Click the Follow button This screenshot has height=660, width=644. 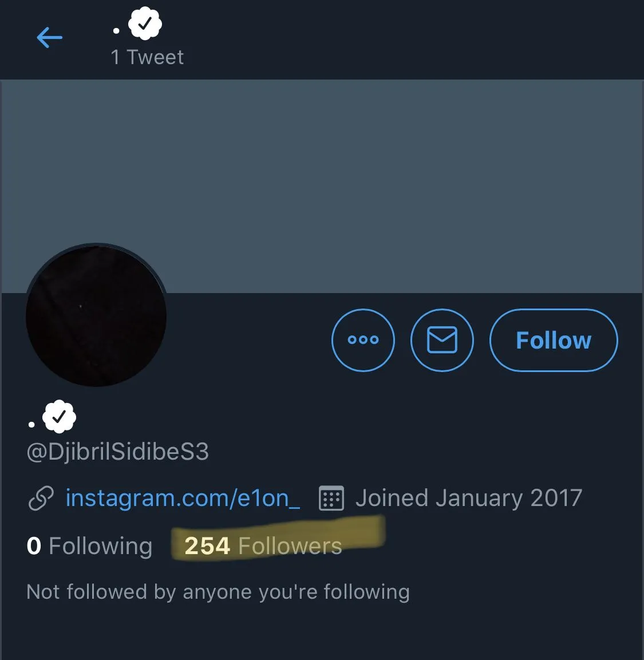point(553,339)
